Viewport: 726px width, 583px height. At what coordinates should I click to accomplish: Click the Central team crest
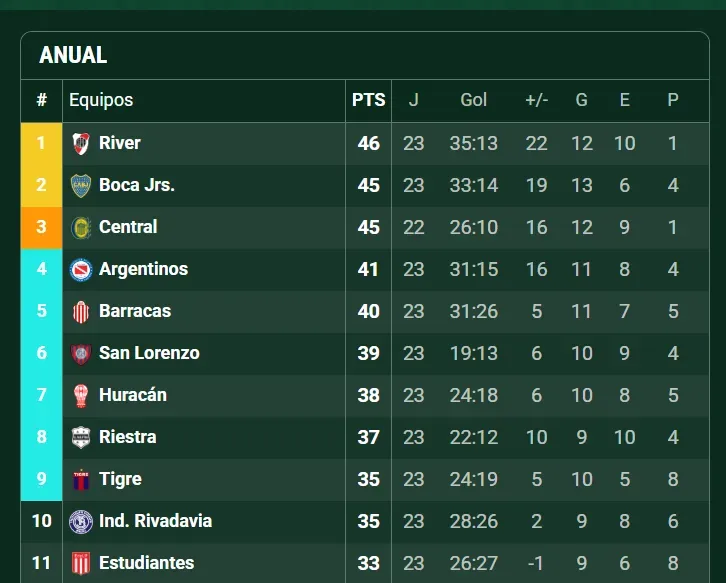coord(81,227)
